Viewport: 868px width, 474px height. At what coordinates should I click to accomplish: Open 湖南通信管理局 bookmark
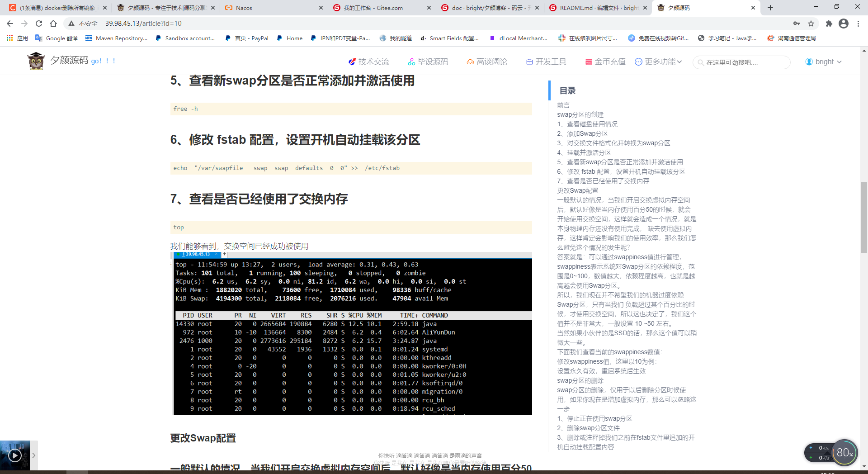click(x=792, y=38)
